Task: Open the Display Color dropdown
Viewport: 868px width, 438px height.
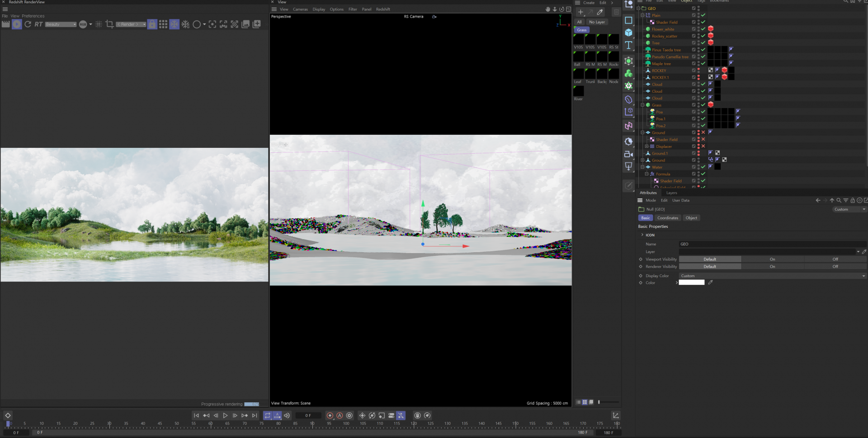Action: click(x=772, y=276)
